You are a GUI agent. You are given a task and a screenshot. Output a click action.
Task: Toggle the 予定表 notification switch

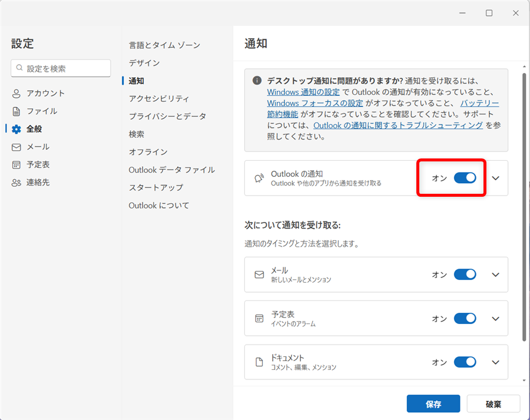[x=465, y=319]
